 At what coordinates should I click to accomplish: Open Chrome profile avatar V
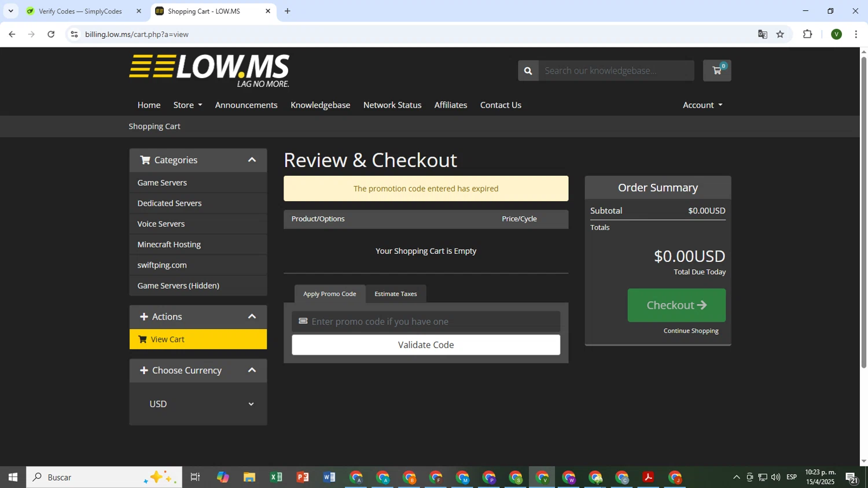(836, 34)
